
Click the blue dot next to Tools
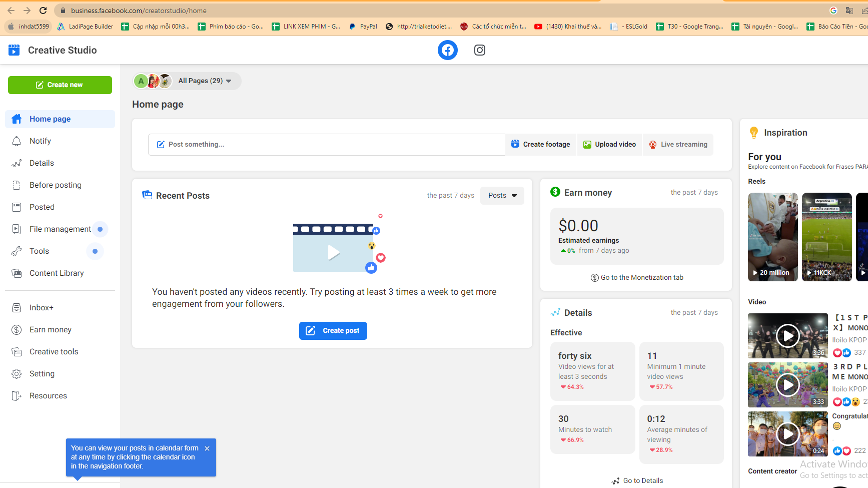95,251
